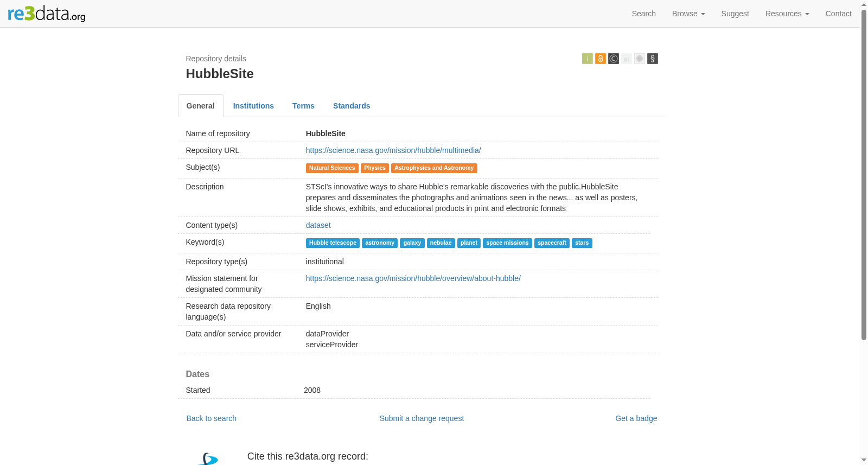Click the Natural Sciences subject tag

point(332,168)
